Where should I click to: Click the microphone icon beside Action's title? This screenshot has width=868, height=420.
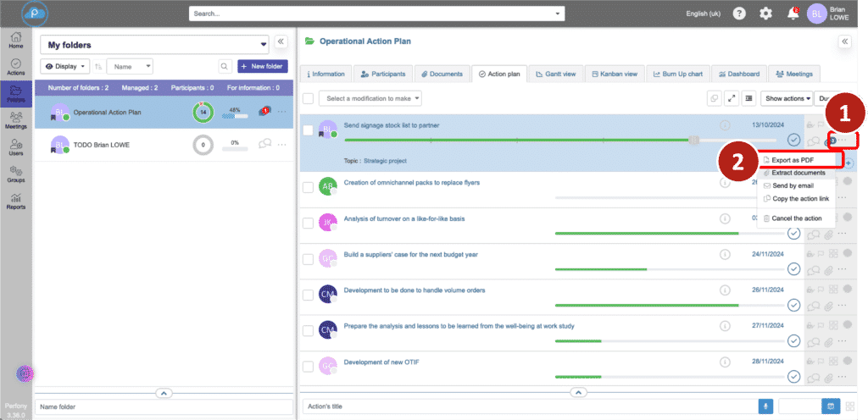click(766, 406)
